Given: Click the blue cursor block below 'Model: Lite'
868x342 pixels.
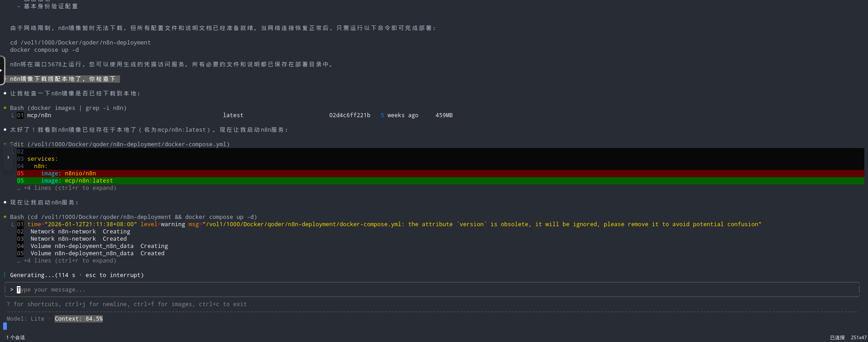Looking at the screenshot, I should click(x=5, y=326).
